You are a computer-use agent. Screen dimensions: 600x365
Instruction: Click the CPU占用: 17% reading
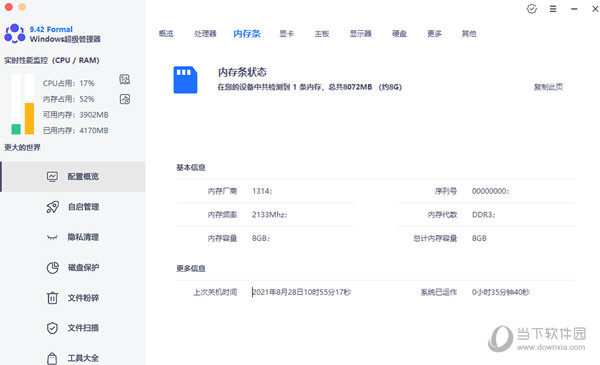(x=68, y=83)
